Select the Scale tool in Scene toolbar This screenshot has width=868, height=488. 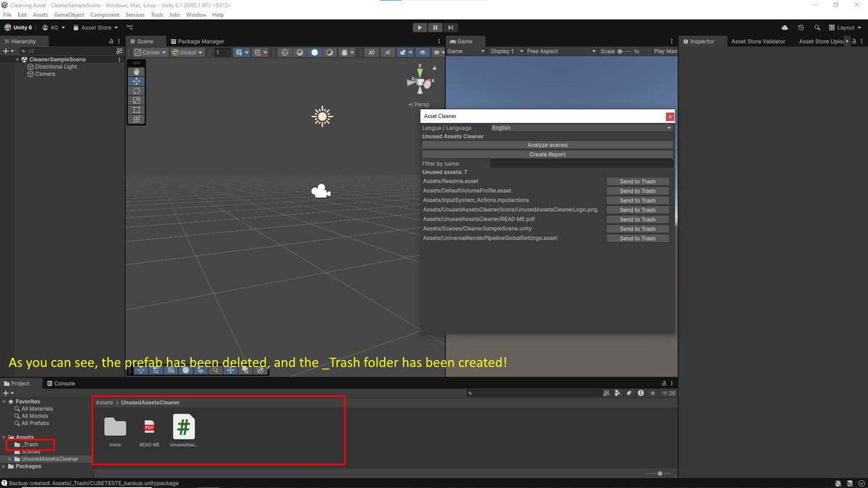tap(137, 100)
